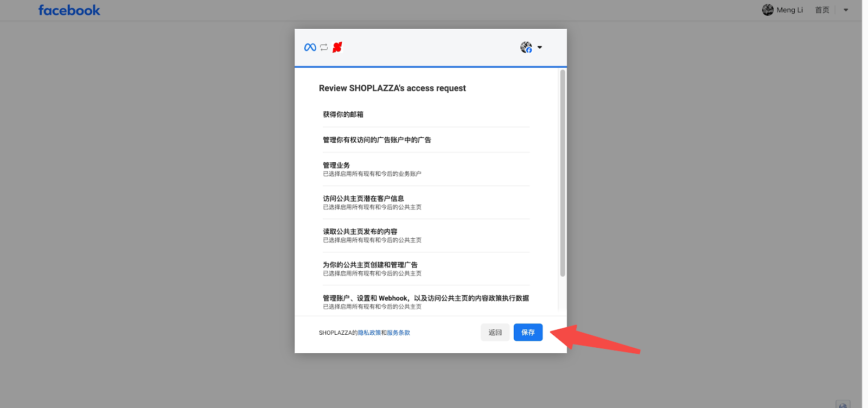Select the 访问公共主页潜在客户信息 permission item
Viewport: 868px width, 408px height.
click(363, 199)
